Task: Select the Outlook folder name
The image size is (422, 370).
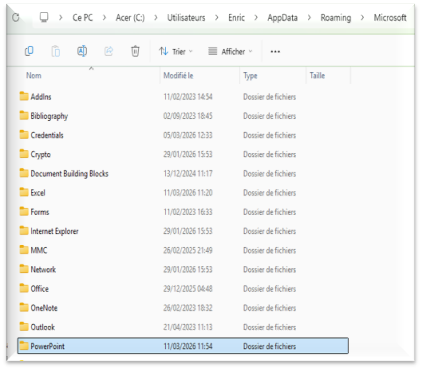Action: click(x=43, y=327)
